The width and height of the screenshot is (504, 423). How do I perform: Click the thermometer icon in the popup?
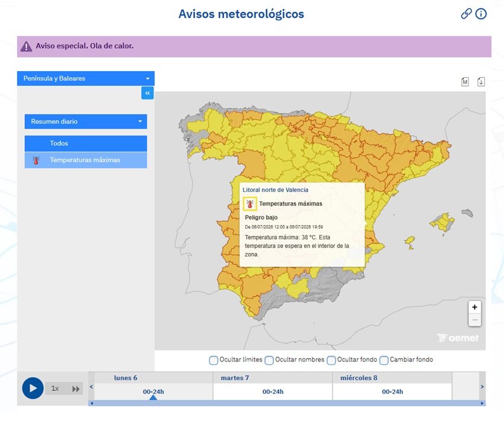coord(250,204)
